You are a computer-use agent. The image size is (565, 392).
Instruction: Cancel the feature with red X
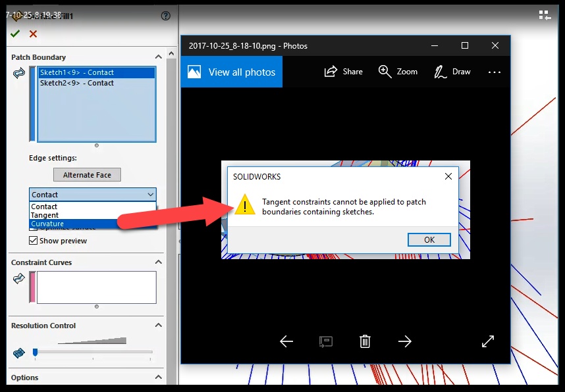[33, 34]
